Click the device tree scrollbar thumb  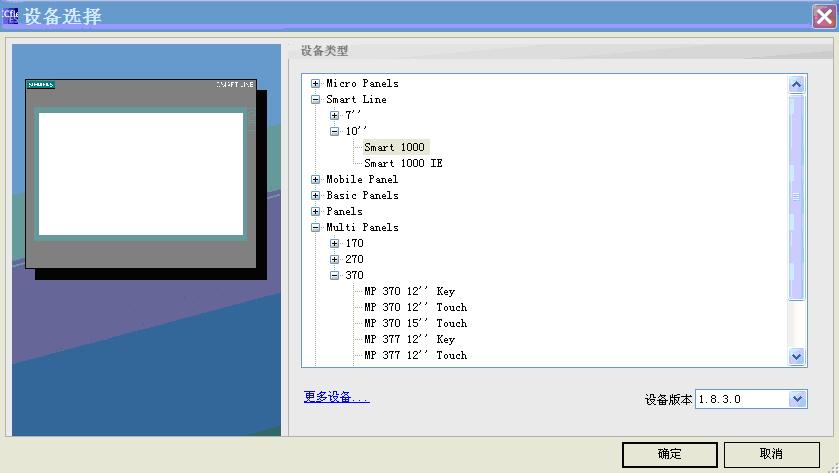point(797,197)
